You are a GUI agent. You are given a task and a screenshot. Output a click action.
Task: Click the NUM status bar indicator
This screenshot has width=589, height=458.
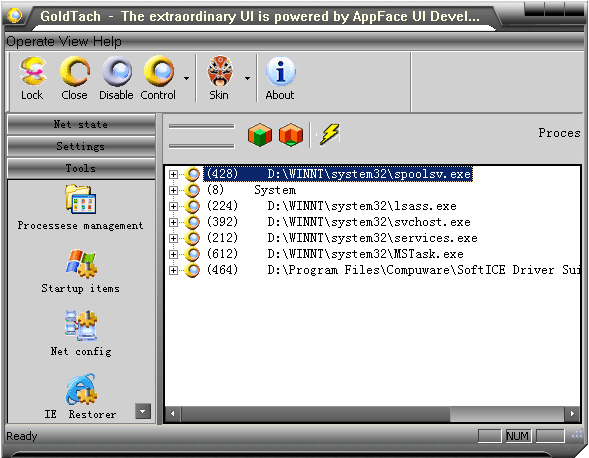pos(518,436)
